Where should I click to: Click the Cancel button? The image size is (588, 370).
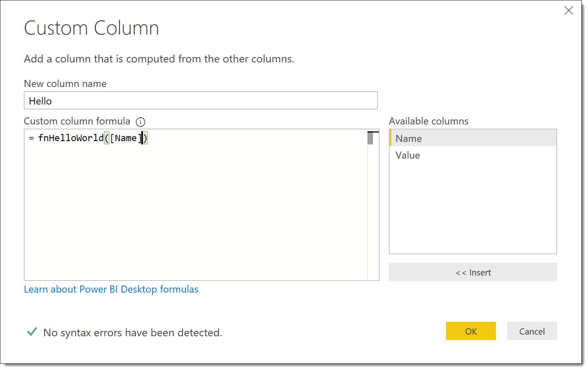click(532, 331)
